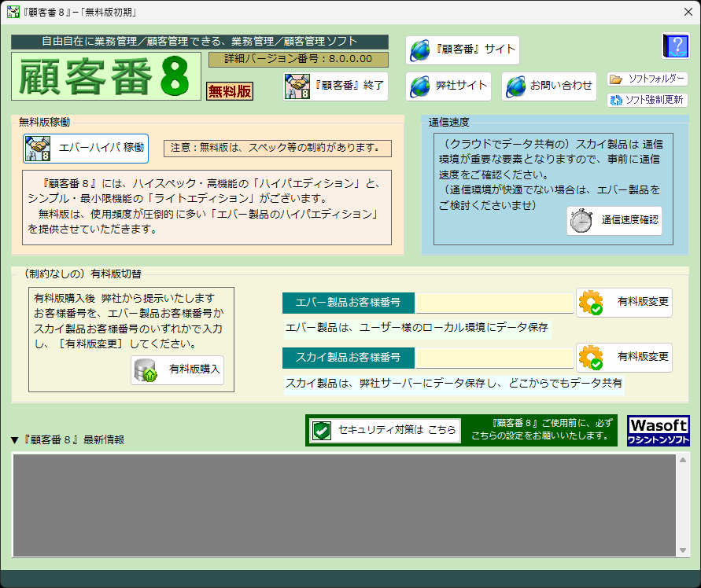
Task: Click the title bar app icon
Action: click(13, 12)
